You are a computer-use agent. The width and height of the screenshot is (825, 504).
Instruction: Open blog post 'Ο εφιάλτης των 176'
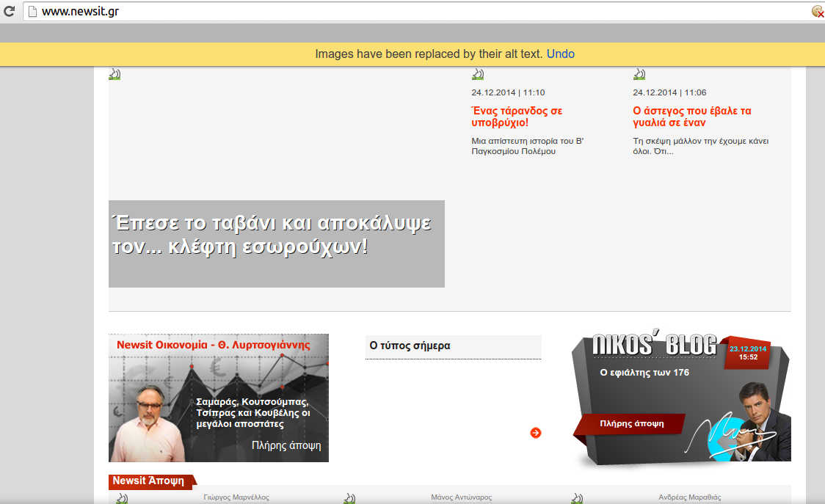pyautogui.click(x=644, y=373)
